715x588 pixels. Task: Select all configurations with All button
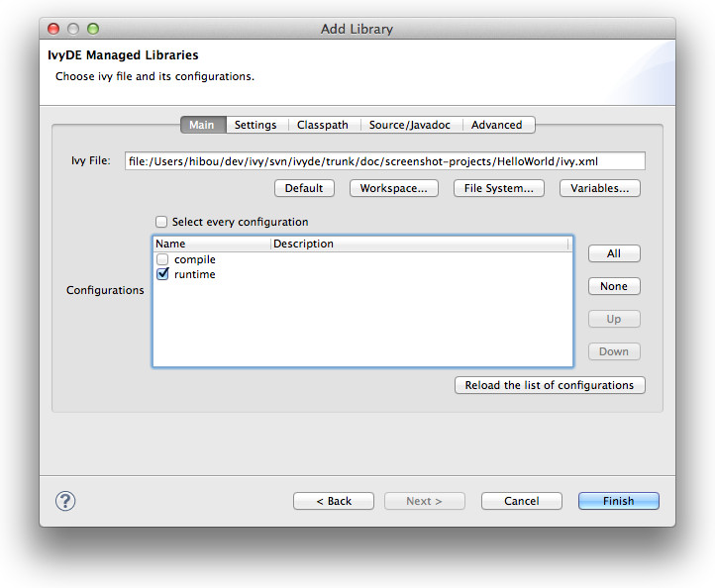613,253
